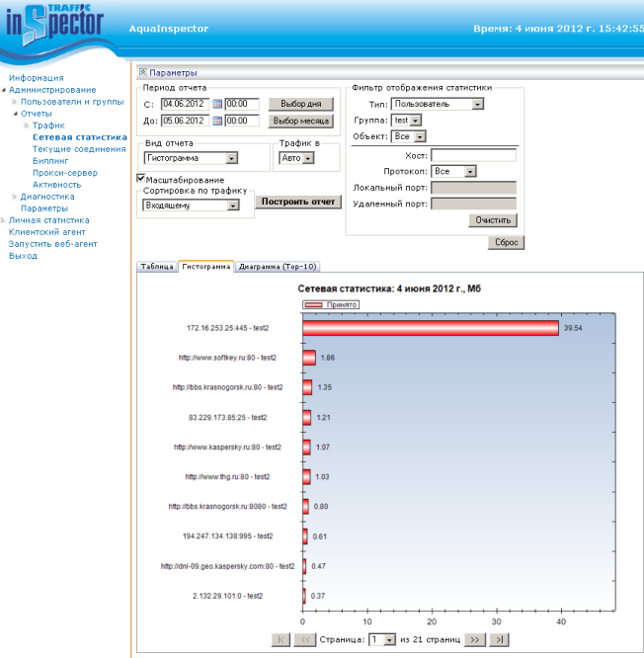
Task: Click the red Принято legend swatch
Action: [x=313, y=304]
